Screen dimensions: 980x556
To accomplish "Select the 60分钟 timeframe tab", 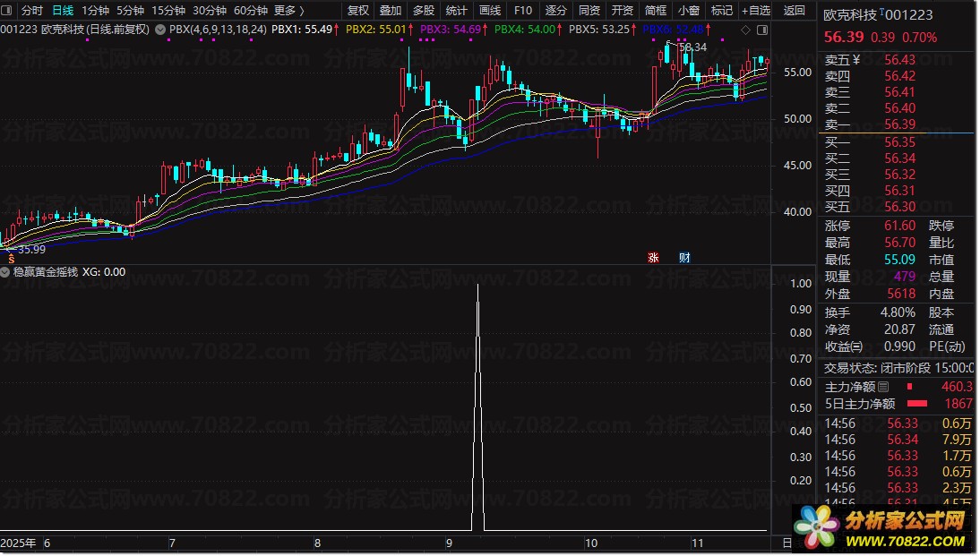I will coord(250,10).
